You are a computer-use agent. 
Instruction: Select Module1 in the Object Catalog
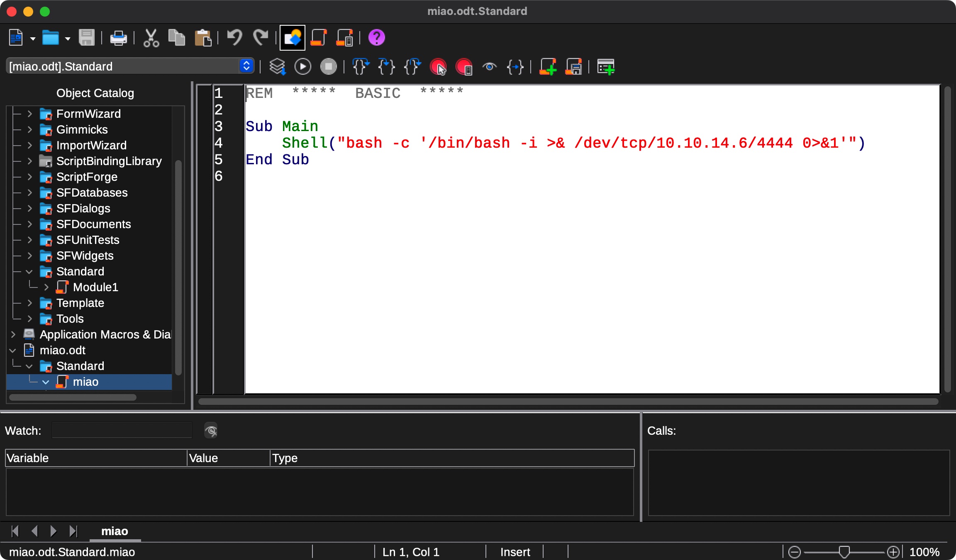95,287
